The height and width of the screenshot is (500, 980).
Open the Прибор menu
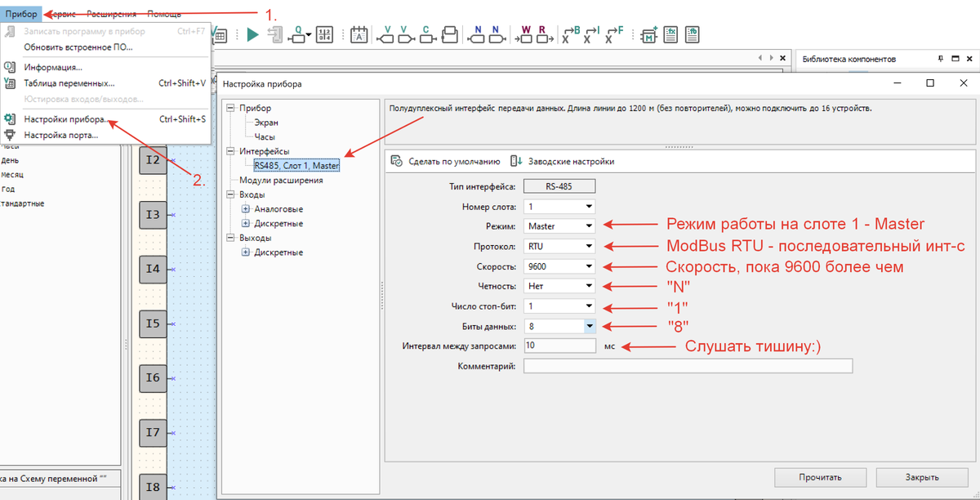click(x=20, y=15)
